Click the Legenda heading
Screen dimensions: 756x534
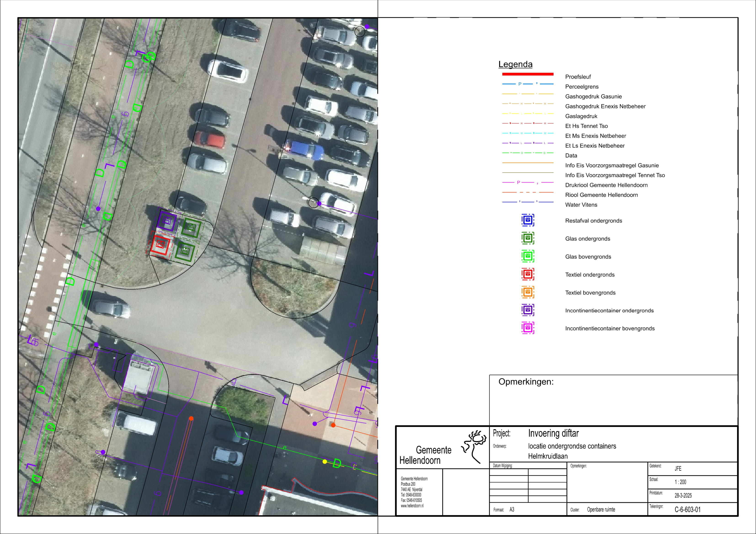click(515, 64)
